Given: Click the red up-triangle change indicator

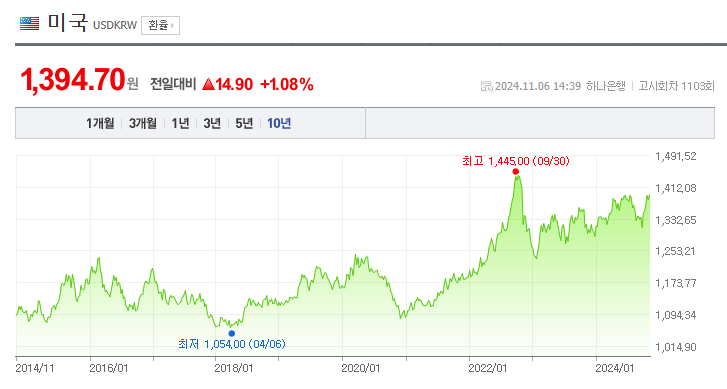Looking at the screenshot, I should point(208,84).
